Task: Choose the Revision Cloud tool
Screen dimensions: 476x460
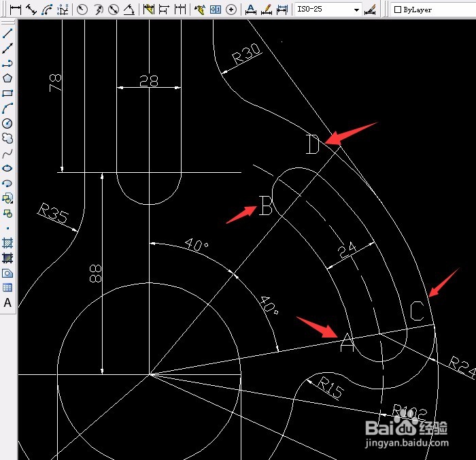Action: click(x=7, y=138)
